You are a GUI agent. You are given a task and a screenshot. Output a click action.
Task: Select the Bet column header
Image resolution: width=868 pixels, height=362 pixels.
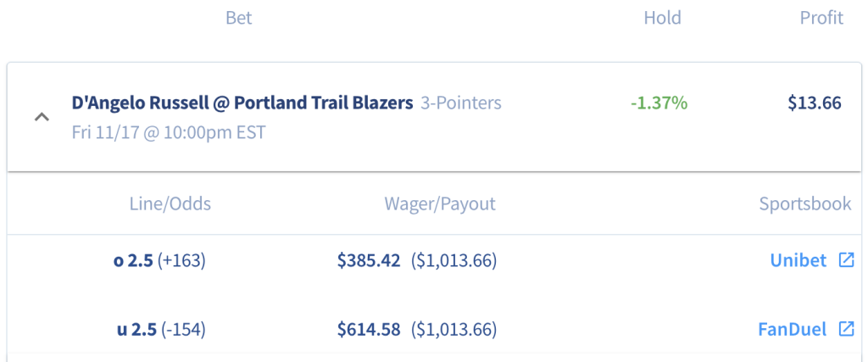point(238,18)
